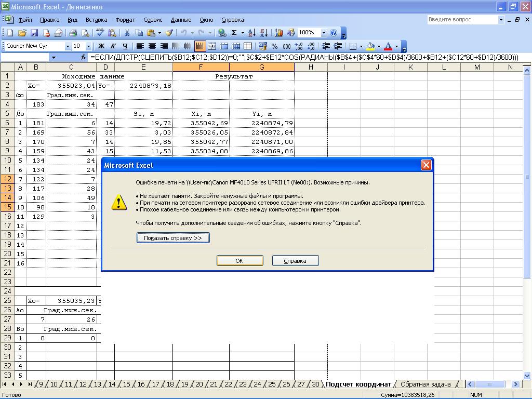Screen dimensions: 532x399
Task: Toggle center text alignment
Action: coord(152,46)
